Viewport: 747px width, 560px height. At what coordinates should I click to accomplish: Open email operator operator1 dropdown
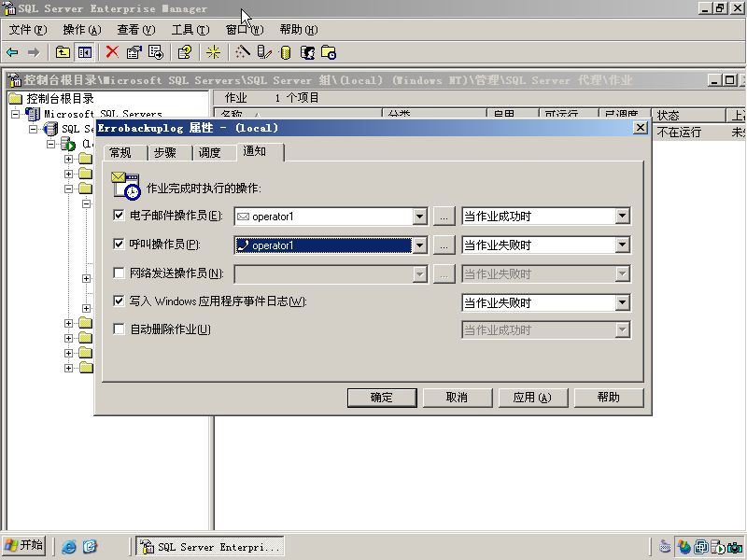(x=419, y=217)
